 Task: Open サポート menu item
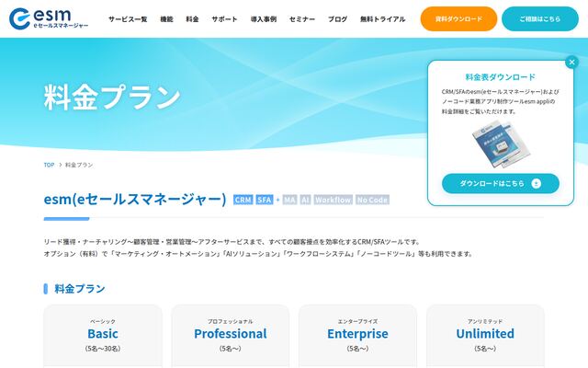[224, 19]
